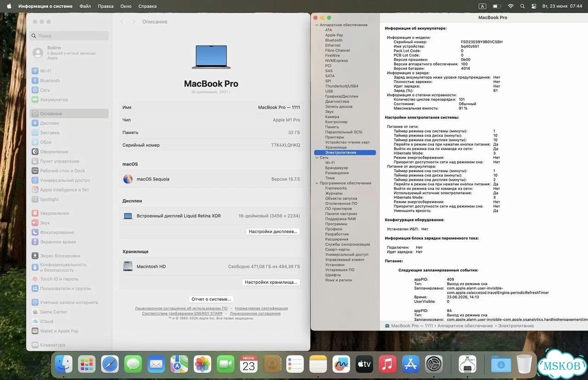Launch Music app from Dock
This screenshot has width=588, height=380.
[x=388, y=364]
